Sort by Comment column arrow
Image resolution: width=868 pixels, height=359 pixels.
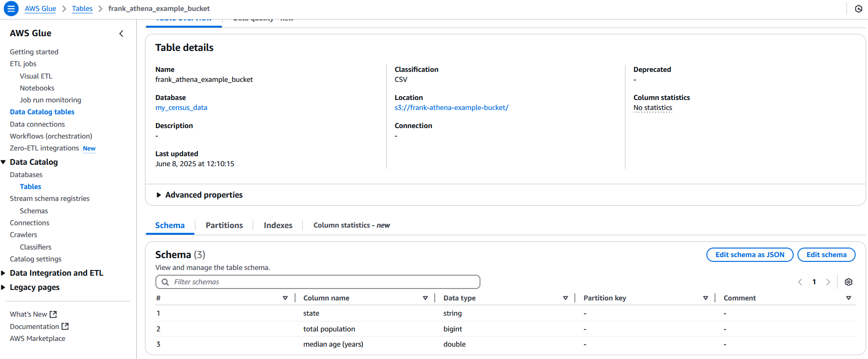(x=848, y=298)
